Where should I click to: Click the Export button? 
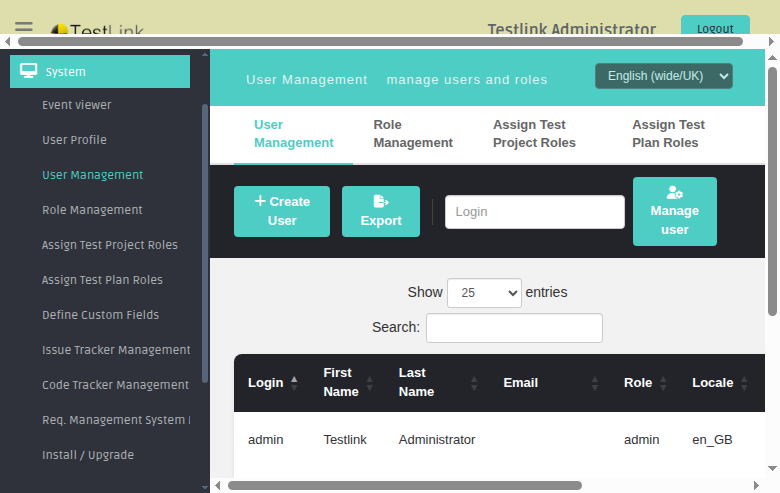pyautogui.click(x=381, y=211)
